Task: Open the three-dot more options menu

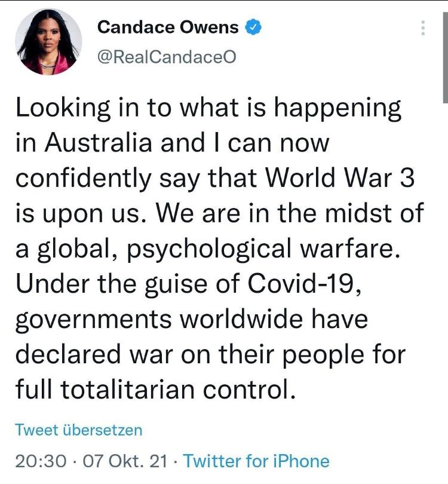Action: [423, 28]
